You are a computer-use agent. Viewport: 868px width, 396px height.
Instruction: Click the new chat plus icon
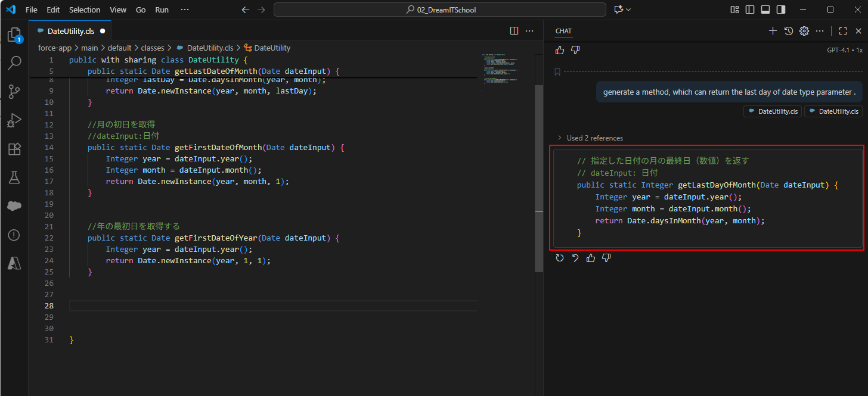tap(773, 31)
